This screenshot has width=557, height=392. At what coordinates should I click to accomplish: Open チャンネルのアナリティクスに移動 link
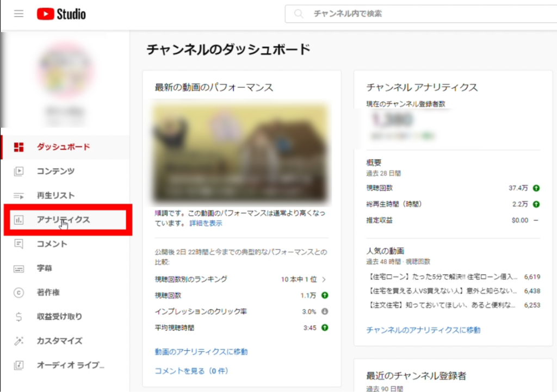(423, 330)
